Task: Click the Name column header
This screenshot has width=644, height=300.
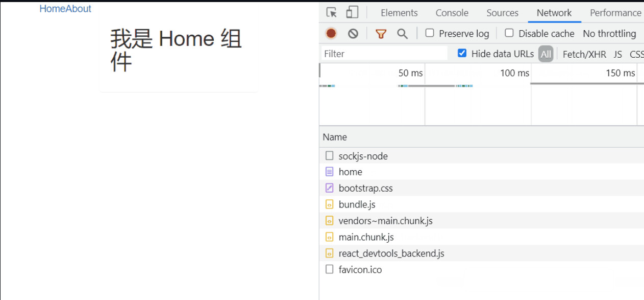Action: click(x=482, y=137)
